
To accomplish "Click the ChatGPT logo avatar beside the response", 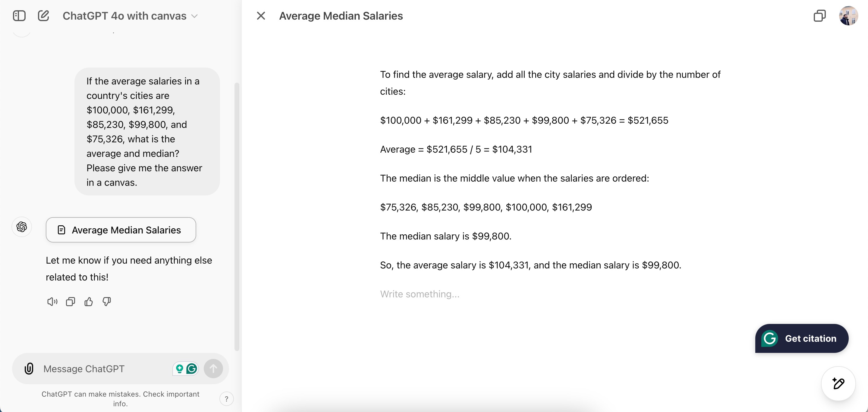I will 22,227.
